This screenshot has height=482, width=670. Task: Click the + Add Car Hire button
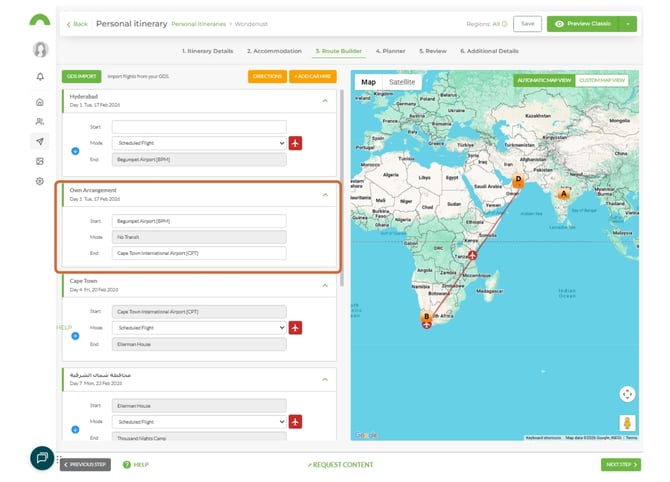tap(313, 76)
